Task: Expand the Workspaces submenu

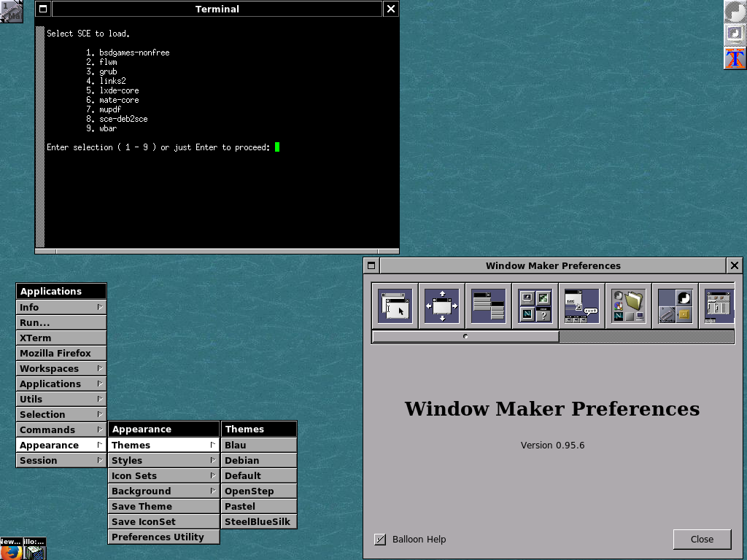Action: coord(61,368)
